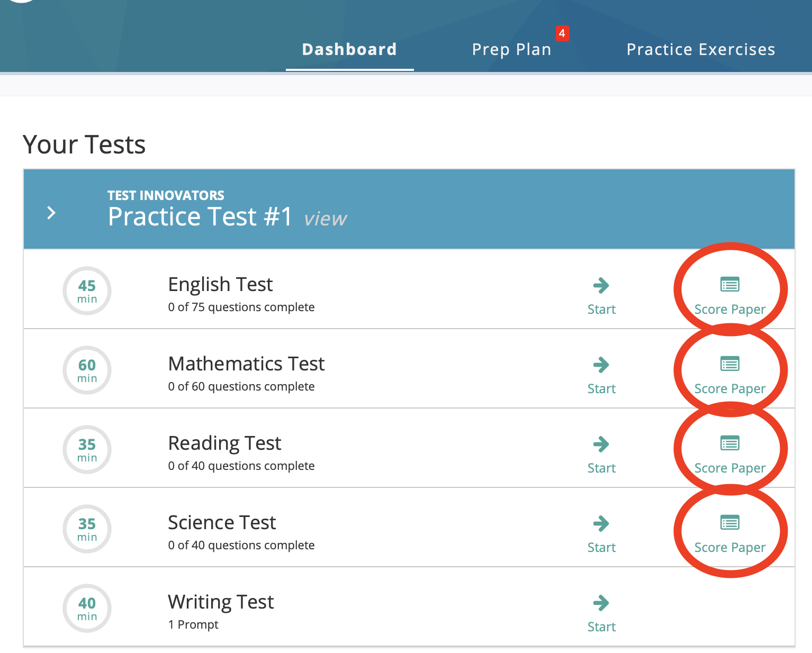The image size is (812, 653).
Task: Open the Prep Plan tab
Action: [511, 49]
